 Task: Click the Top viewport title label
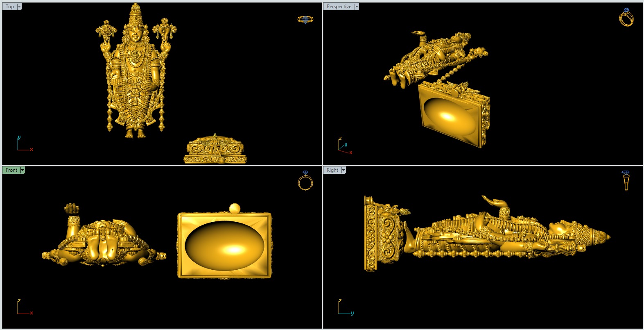click(10, 7)
